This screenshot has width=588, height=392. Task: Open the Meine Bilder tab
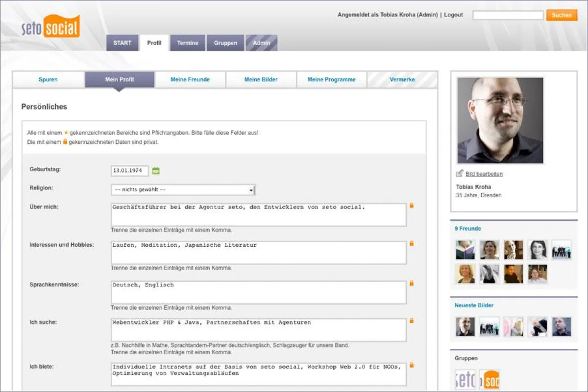(x=261, y=79)
